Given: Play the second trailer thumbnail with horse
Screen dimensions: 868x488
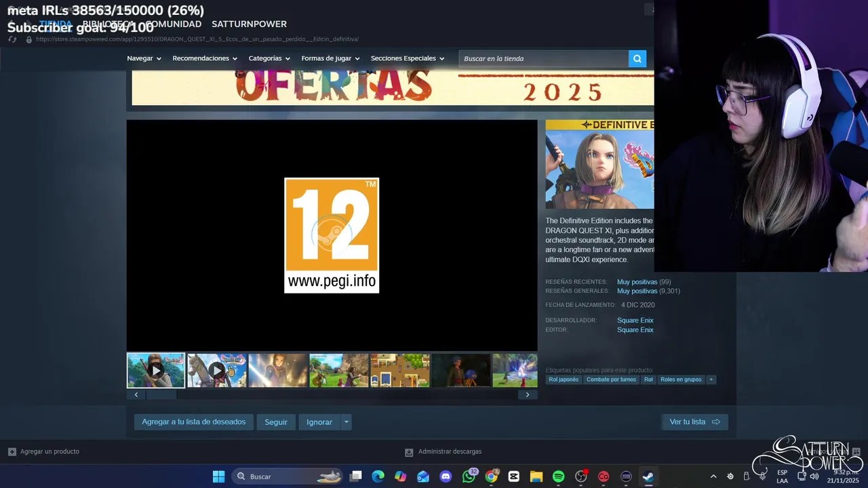Looking at the screenshot, I should (217, 370).
